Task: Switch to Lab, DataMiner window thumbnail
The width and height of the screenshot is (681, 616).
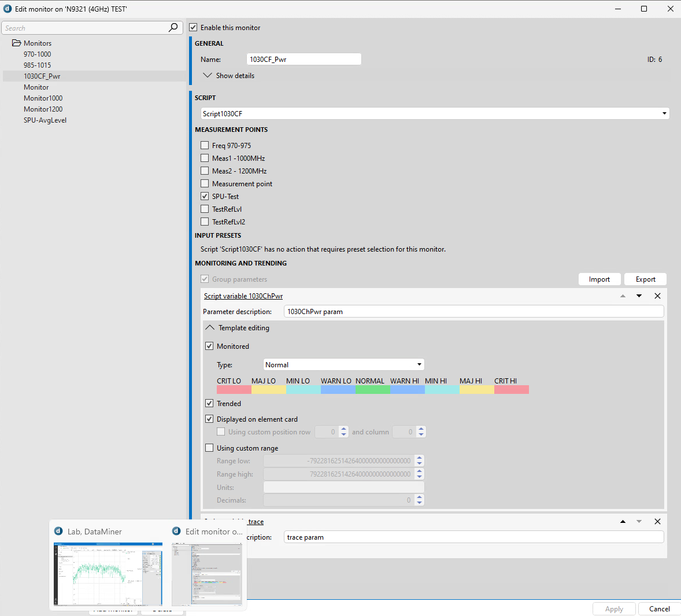Action: (108, 573)
